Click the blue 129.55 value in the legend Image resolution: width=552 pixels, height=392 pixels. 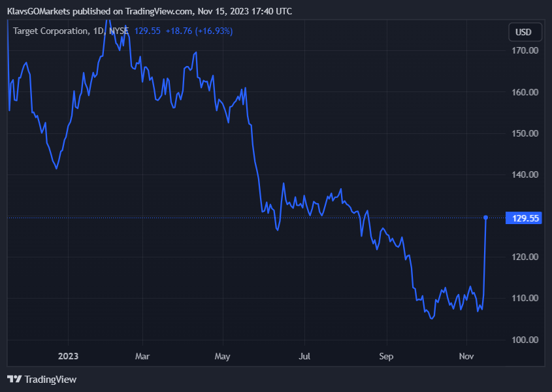pos(148,31)
